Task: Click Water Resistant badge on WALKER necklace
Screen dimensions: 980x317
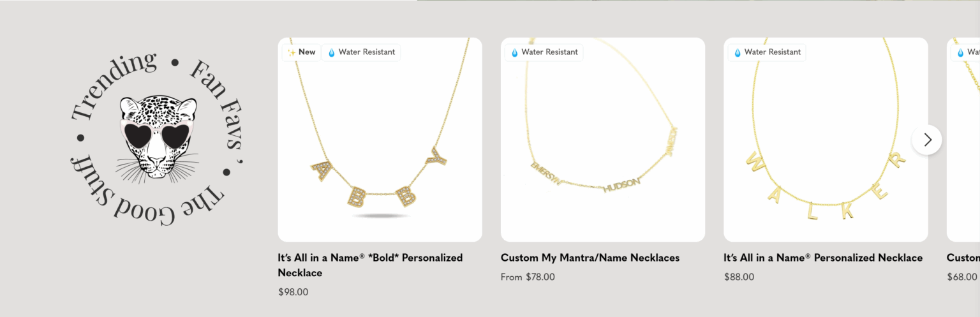Action: (x=767, y=52)
